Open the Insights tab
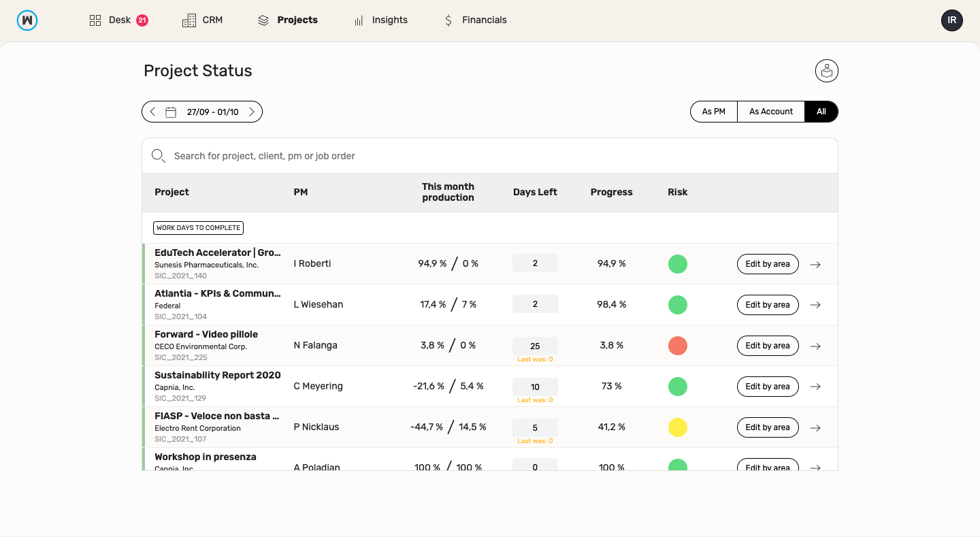Screen dimensions: 980x537 point(380,20)
